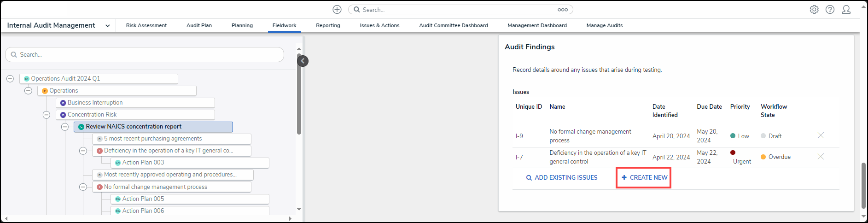
Task: Switch to the Risk Assessment tab
Action: click(146, 26)
